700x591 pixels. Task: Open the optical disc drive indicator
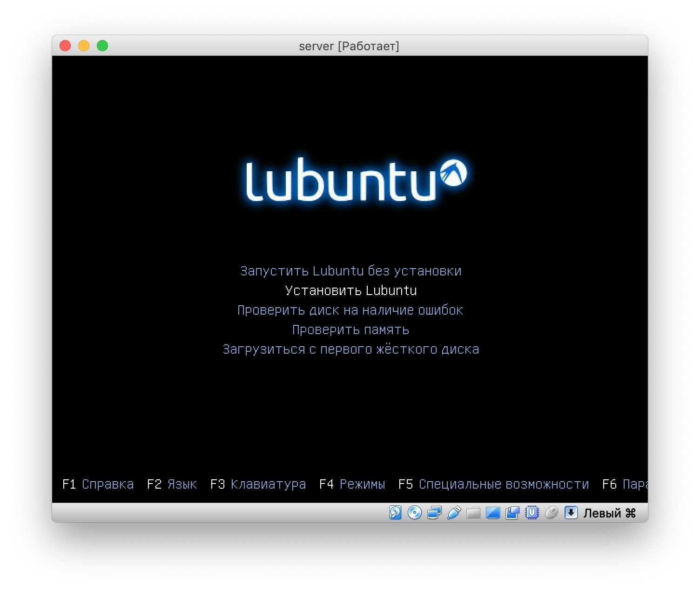click(414, 513)
